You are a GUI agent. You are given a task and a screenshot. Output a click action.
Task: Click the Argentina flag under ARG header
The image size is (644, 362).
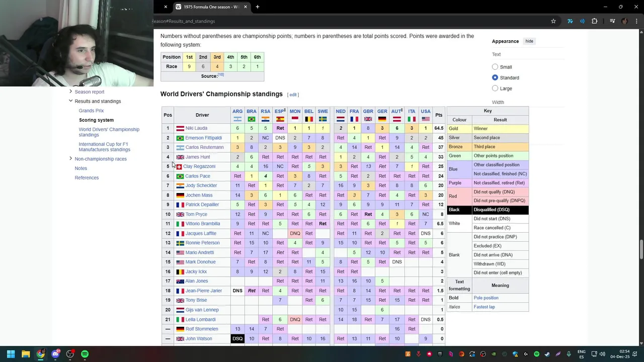point(237,119)
